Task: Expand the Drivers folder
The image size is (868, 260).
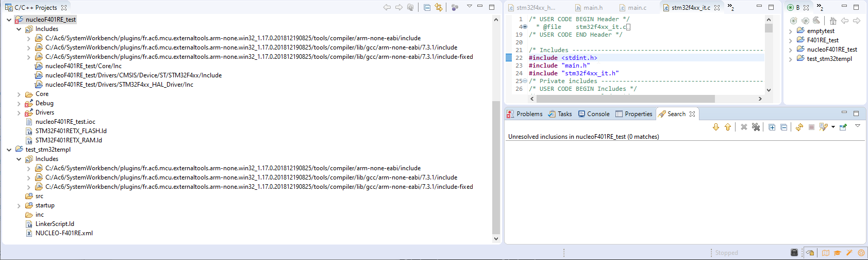Action: click(x=19, y=112)
